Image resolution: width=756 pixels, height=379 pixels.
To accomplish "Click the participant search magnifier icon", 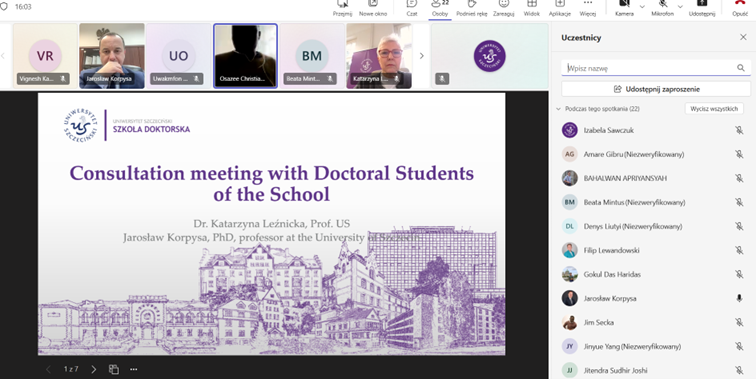I will 741,68.
